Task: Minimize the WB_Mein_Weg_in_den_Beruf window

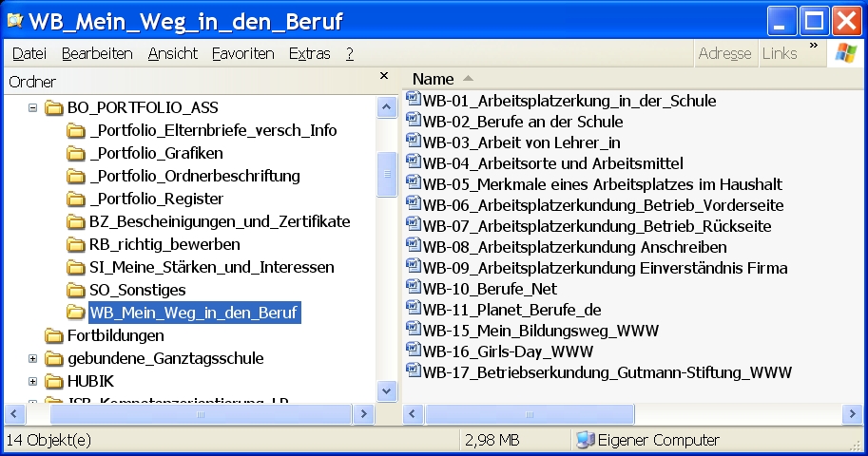Action: (781, 22)
